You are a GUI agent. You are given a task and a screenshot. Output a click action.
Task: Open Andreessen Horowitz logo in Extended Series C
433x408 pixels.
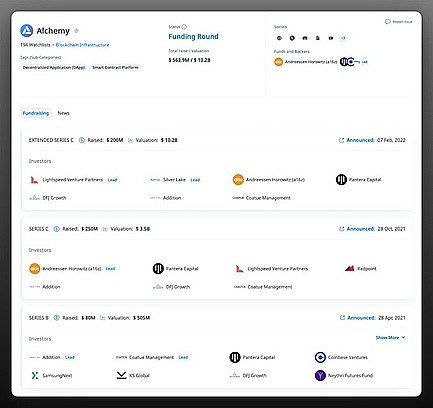coord(238,180)
